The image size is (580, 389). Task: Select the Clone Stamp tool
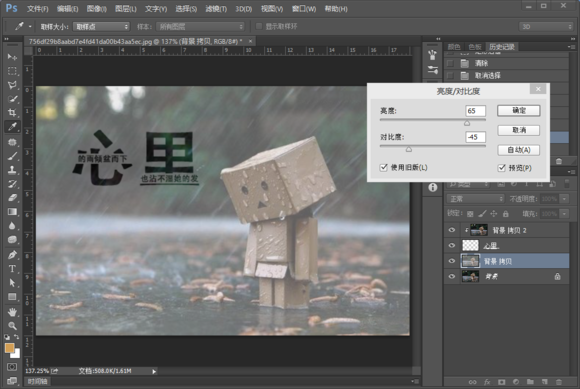pyautogui.click(x=12, y=170)
